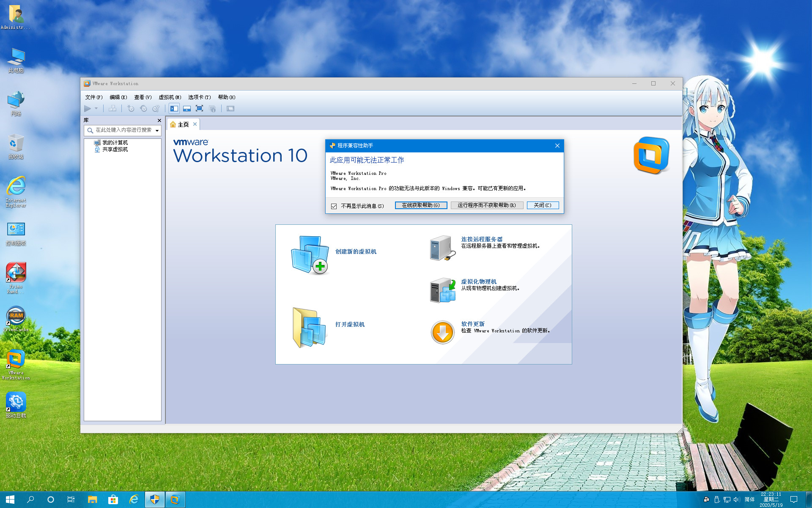The image size is (812, 508).
Task: Click the revert to snapshot toolbar icon
Action: (x=143, y=109)
